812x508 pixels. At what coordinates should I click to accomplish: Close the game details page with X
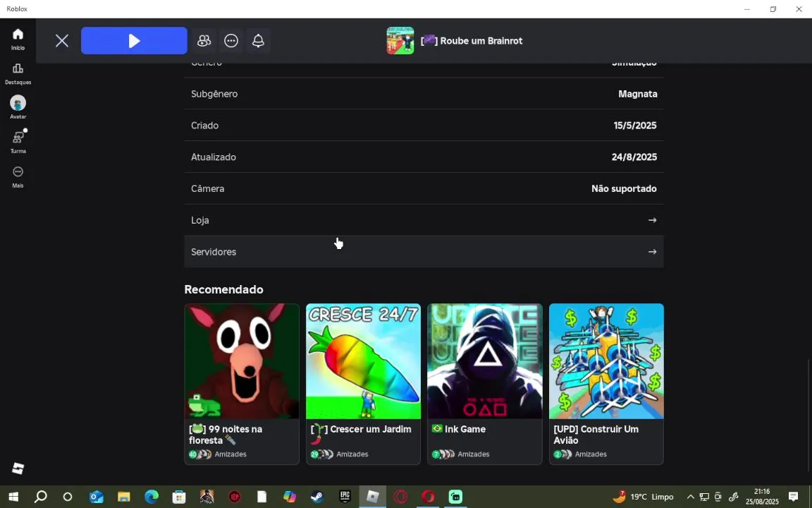(x=61, y=41)
